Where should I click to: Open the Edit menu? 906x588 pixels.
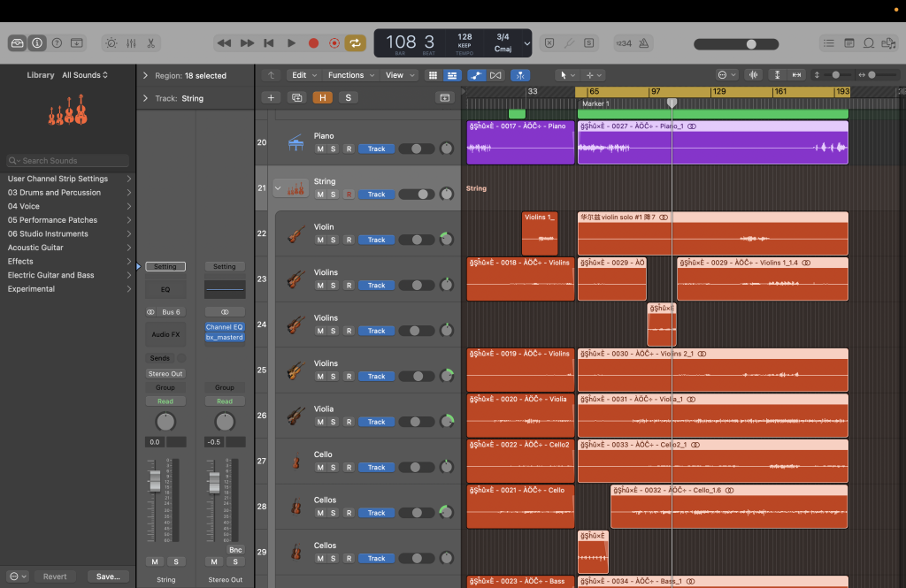coord(304,75)
